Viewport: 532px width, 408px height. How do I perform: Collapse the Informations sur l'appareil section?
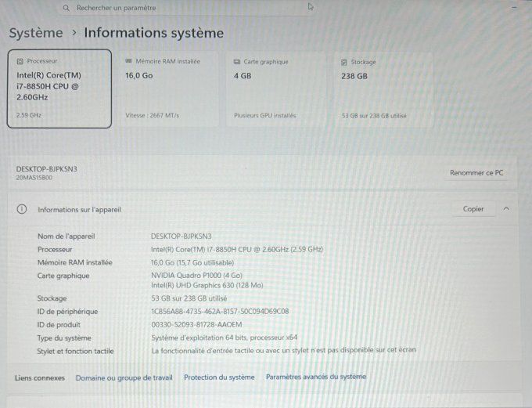506,208
